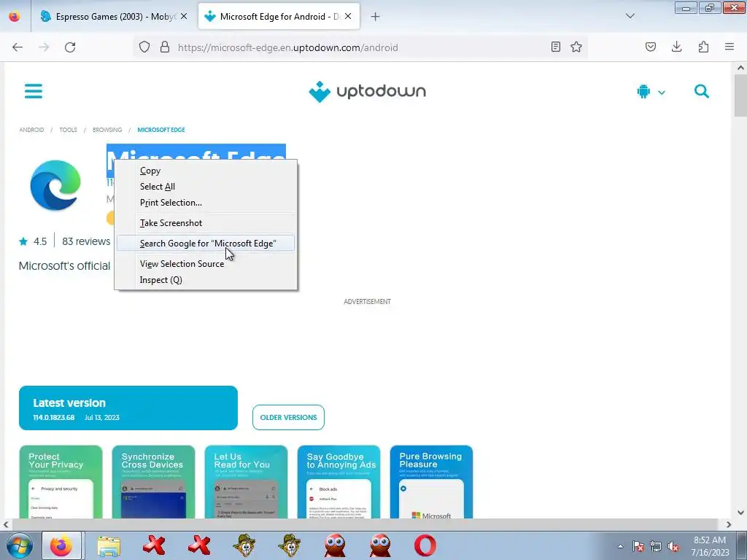Open the Windows Start button
747x560 pixels.
[19, 545]
